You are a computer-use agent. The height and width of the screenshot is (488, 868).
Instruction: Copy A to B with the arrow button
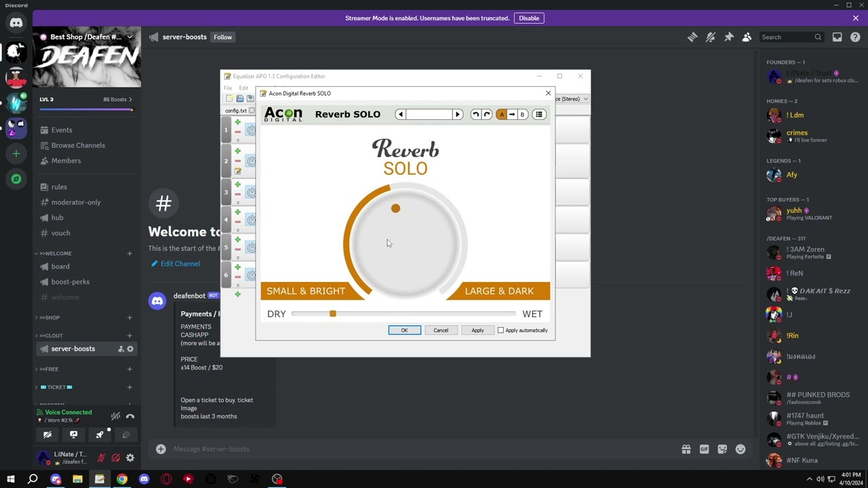pyautogui.click(x=512, y=115)
